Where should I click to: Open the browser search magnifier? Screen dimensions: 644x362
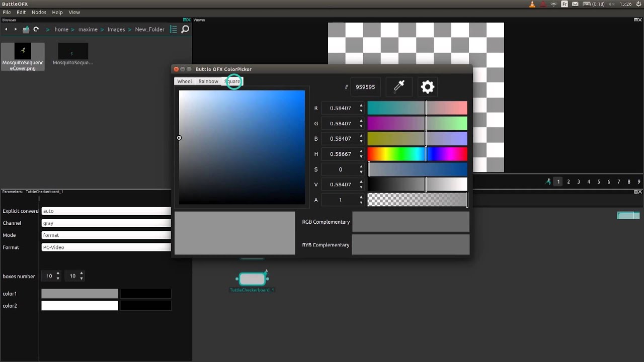(x=185, y=29)
